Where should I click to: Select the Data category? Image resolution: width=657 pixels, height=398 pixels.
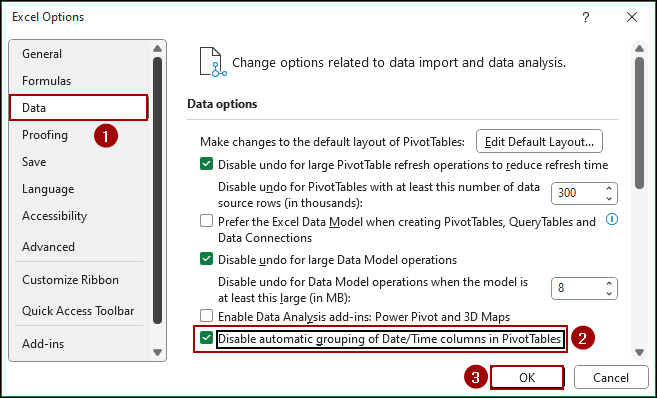(x=79, y=108)
